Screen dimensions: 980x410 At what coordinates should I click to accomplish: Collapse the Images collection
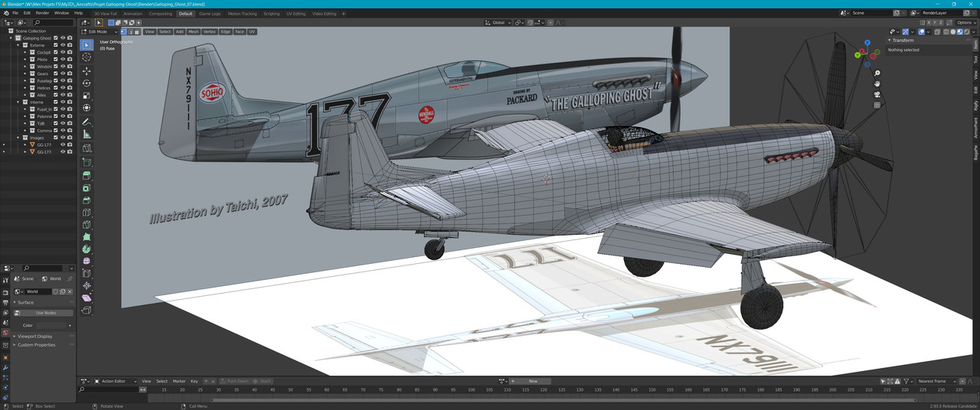pos(18,138)
